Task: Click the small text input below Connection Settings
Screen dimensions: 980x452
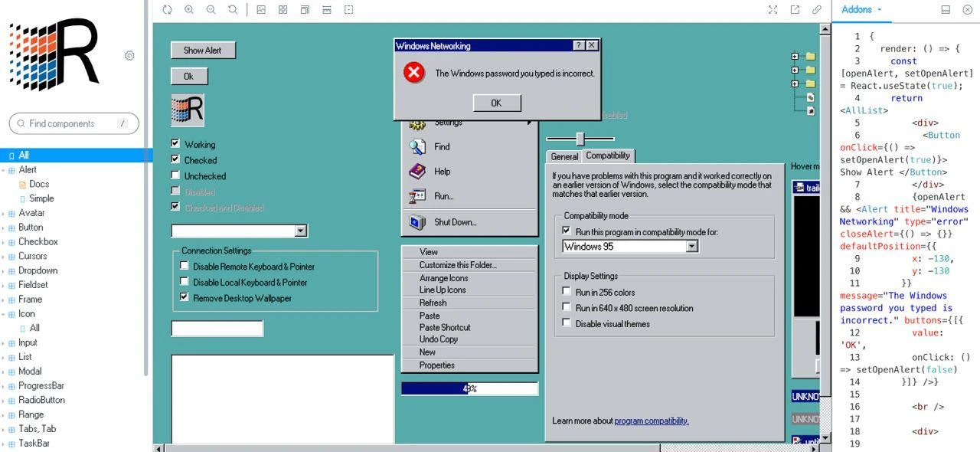Action: (217, 329)
